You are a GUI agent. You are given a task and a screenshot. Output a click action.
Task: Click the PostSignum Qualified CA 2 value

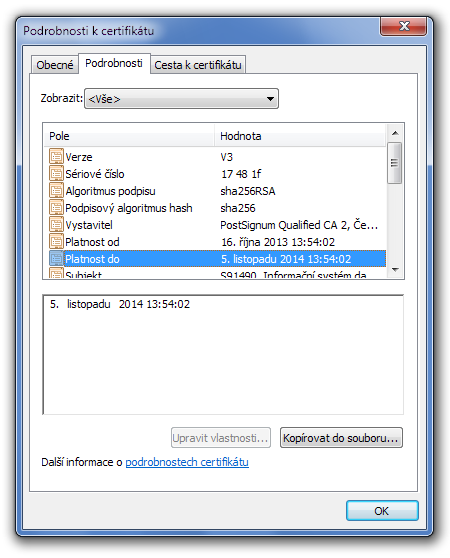299,225
